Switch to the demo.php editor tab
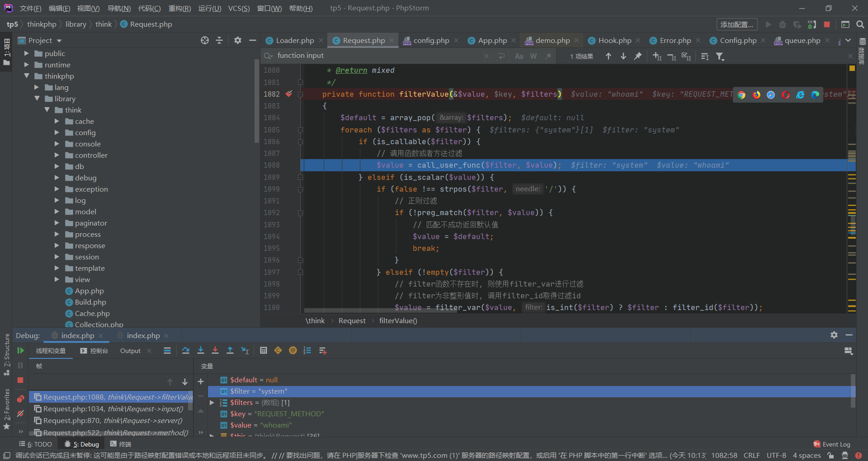 (x=552, y=40)
